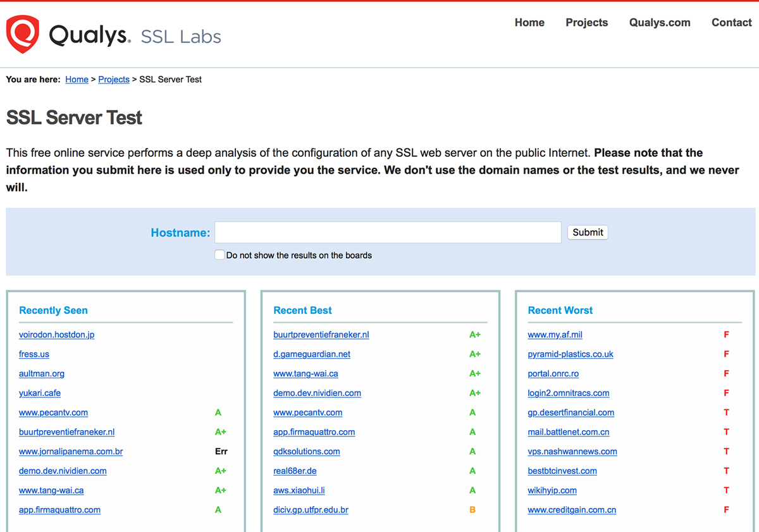Open the d.gameguardian.net link
Viewport: 759px width, 532px height.
point(312,354)
